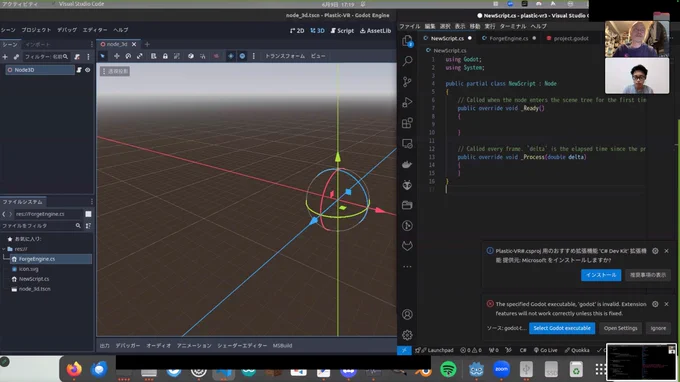This screenshot has height=382, width=680.
Task: Select node_3d.tscn in FileSystem
Action: tap(34, 289)
